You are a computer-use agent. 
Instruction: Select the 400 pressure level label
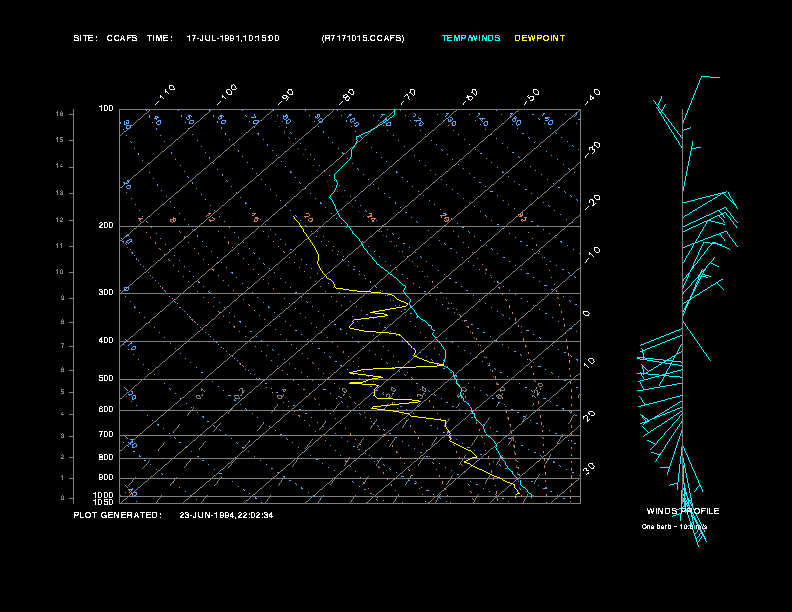tap(106, 340)
